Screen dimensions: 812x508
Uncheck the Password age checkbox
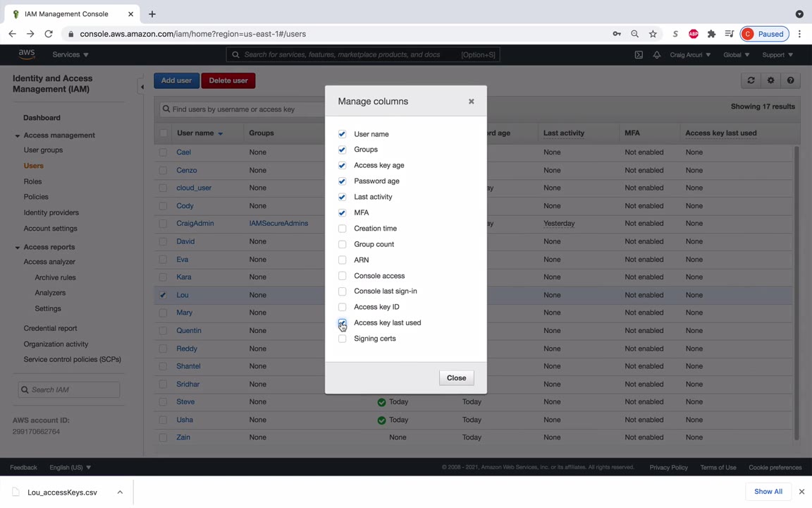(x=343, y=181)
